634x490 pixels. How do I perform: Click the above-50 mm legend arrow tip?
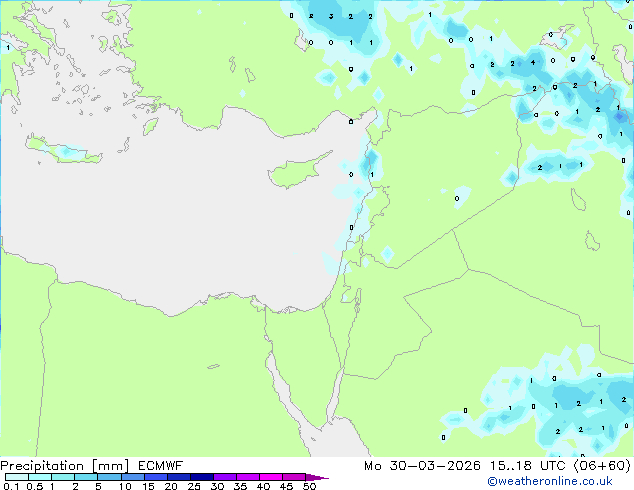[317, 477]
